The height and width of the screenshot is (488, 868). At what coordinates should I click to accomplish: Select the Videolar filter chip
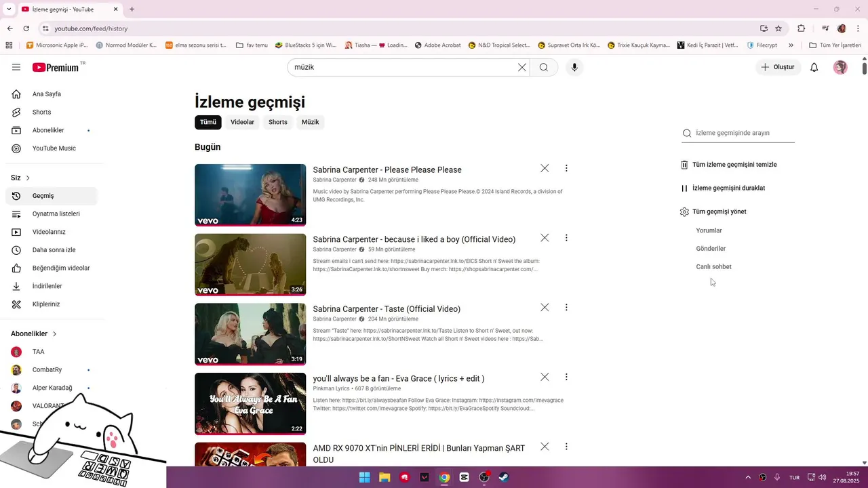pos(242,122)
